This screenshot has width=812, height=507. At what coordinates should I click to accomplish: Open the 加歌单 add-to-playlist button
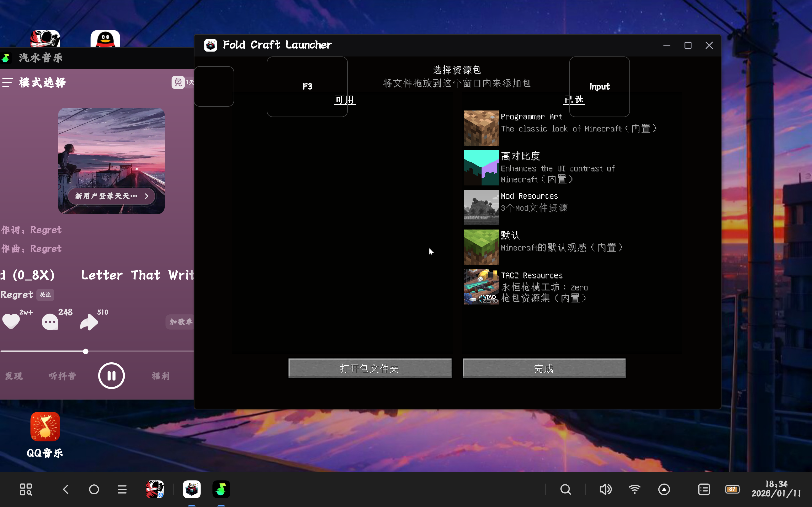(180, 322)
